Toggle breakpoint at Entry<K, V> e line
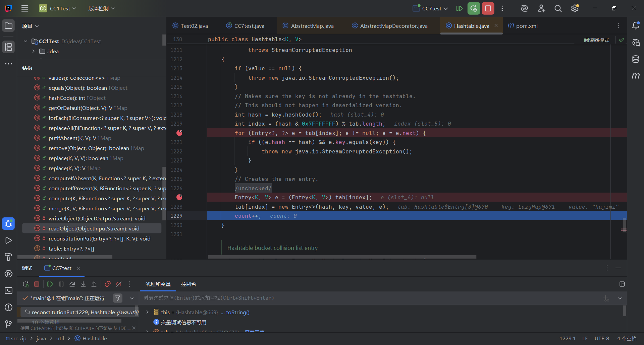Image resolution: width=644 pixels, height=345 pixels. tap(179, 197)
